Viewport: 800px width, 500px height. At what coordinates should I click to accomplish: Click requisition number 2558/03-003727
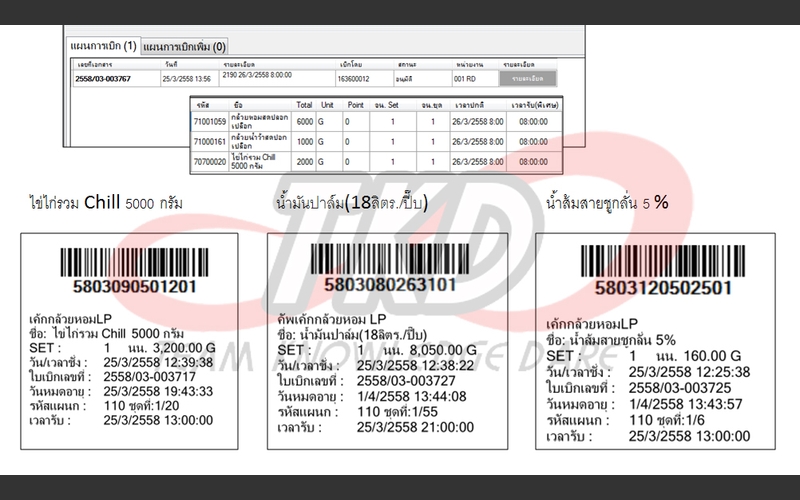pos(406,381)
